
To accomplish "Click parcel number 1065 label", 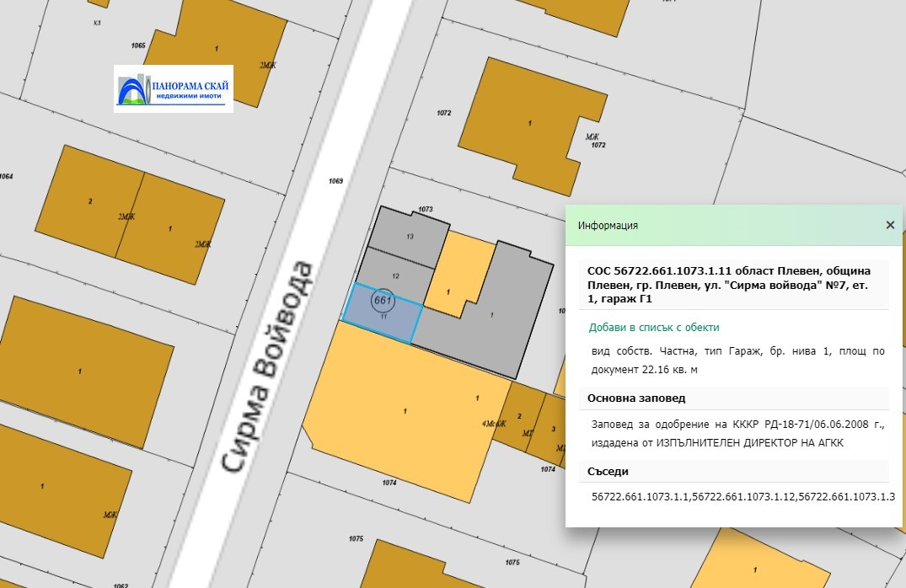I will pos(138,45).
